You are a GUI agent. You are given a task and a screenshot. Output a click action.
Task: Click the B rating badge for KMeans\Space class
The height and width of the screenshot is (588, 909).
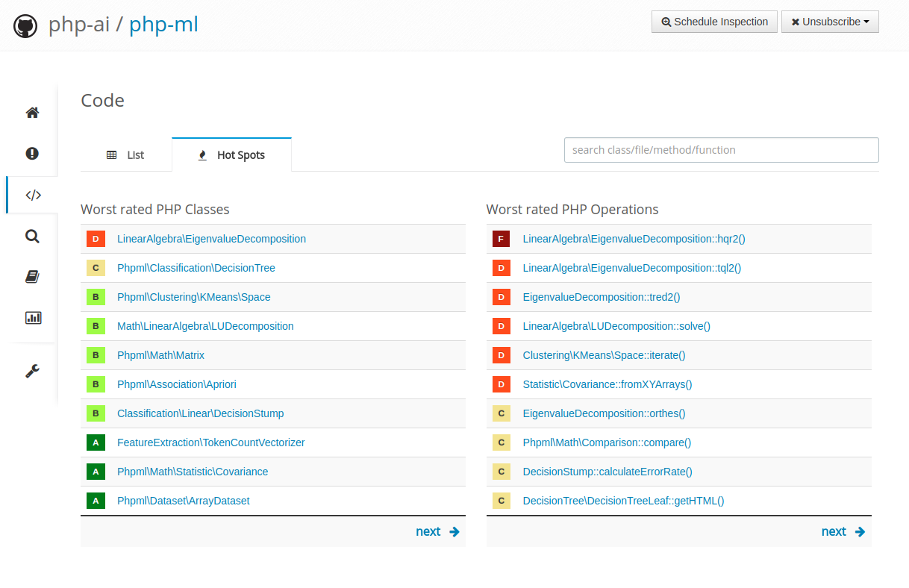96,297
